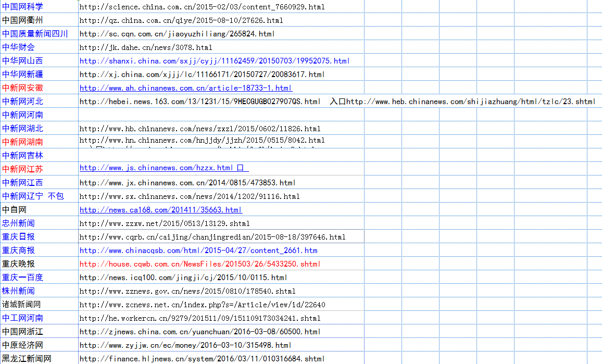
Task: Select the 重庆日报 cell
Action: [x=39, y=236]
